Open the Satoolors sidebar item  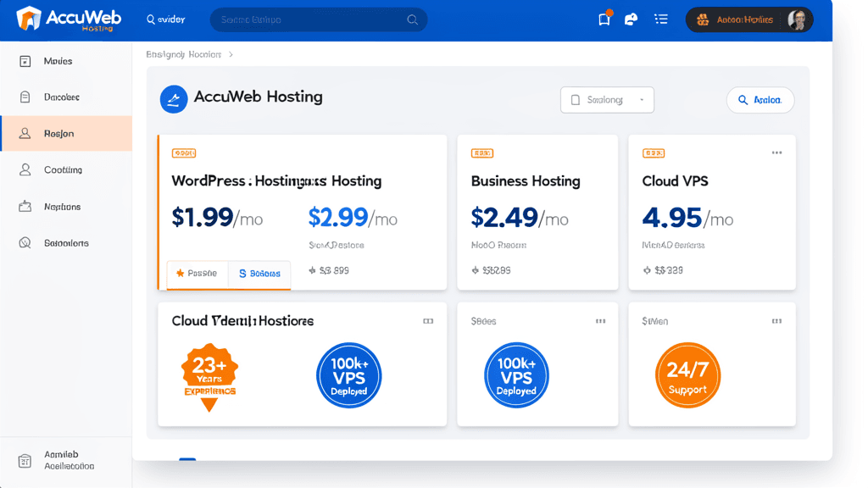pyautogui.click(x=66, y=243)
